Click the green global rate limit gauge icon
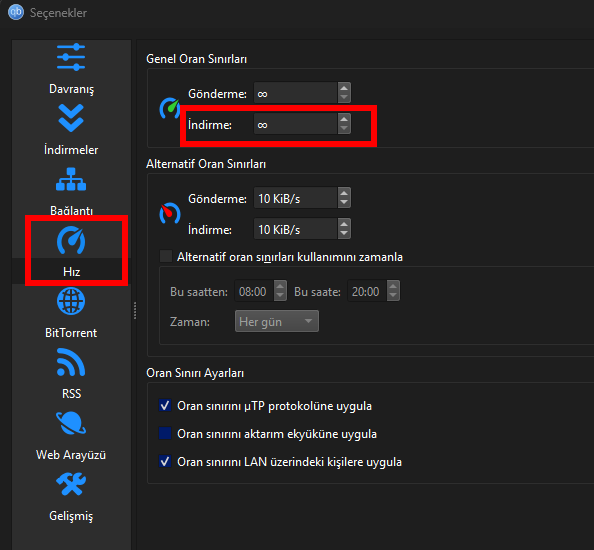594x550 pixels. [169, 108]
